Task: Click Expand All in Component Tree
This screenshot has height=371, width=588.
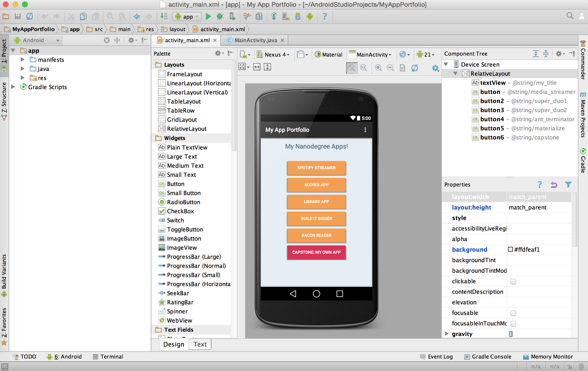Action: click(536, 54)
